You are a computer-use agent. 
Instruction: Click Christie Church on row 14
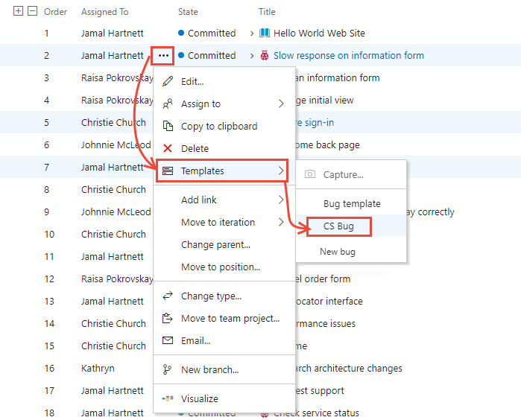[113, 323]
